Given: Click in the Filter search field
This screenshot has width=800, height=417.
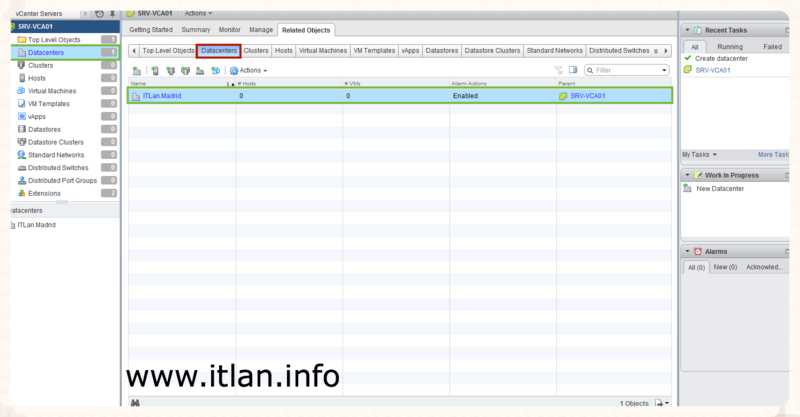Looking at the screenshot, I should 629,71.
